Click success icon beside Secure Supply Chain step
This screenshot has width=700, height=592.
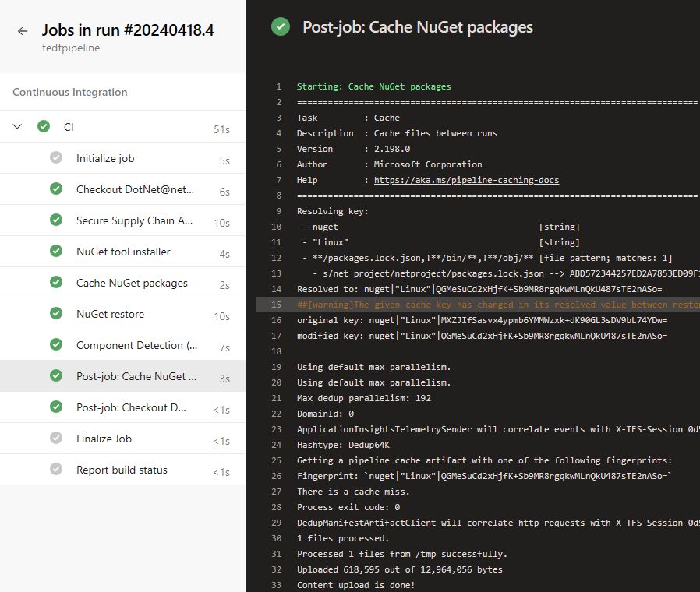tap(56, 220)
